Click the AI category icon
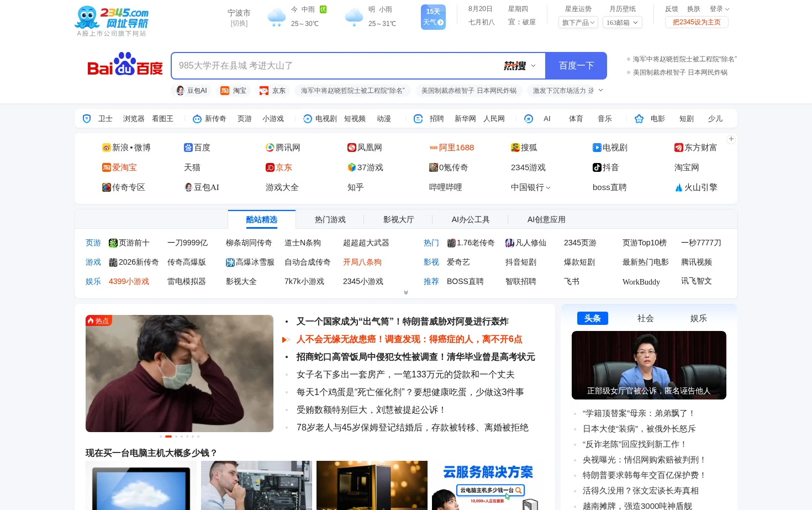The image size is (812, 510). pos(529,119)
